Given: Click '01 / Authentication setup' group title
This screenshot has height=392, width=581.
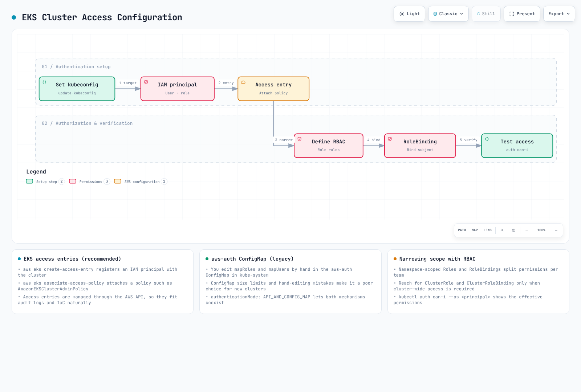Looking at the screenshot, I should pos(76,67).
